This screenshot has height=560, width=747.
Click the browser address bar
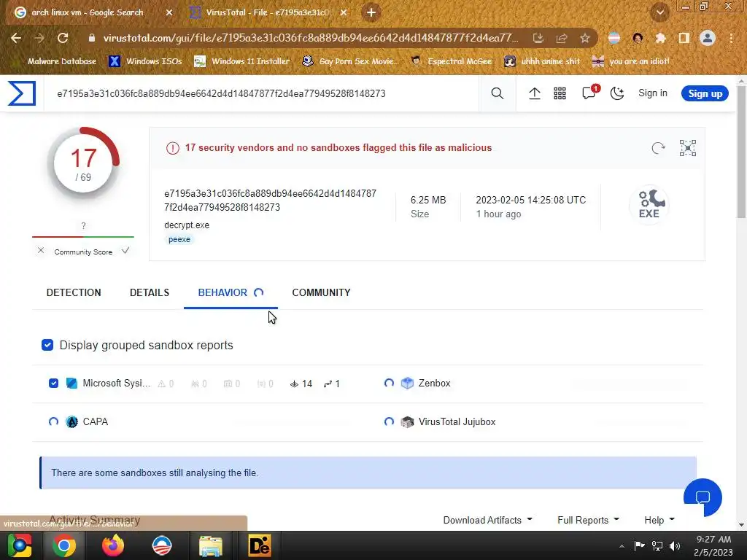click(309, 38)
